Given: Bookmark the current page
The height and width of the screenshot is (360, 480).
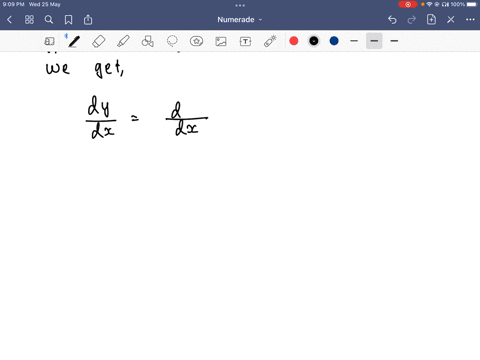Looking at the screenshot, I should pos(68,20).
